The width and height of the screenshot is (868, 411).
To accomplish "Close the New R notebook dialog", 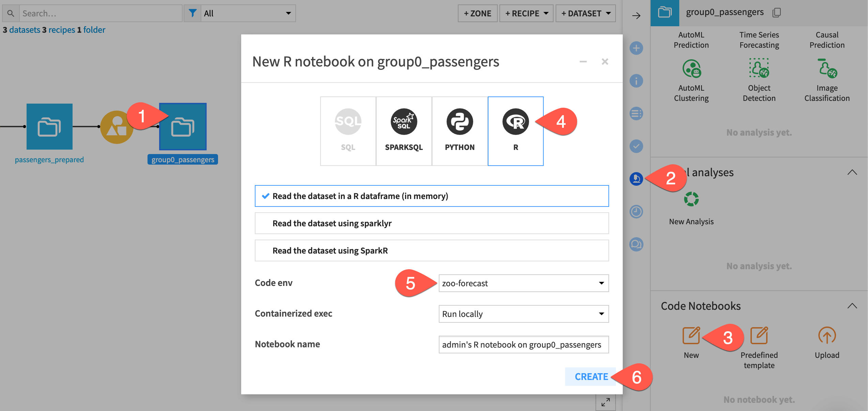I will (605, 62).
